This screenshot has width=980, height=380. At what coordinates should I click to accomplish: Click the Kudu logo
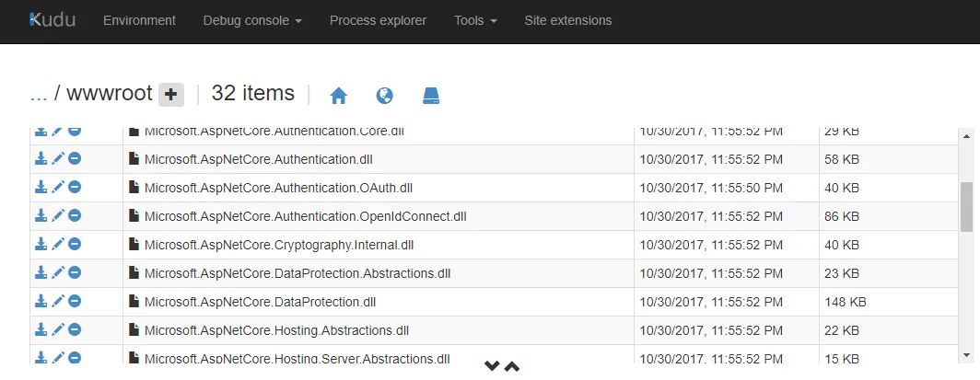click(x=52, y=20)
